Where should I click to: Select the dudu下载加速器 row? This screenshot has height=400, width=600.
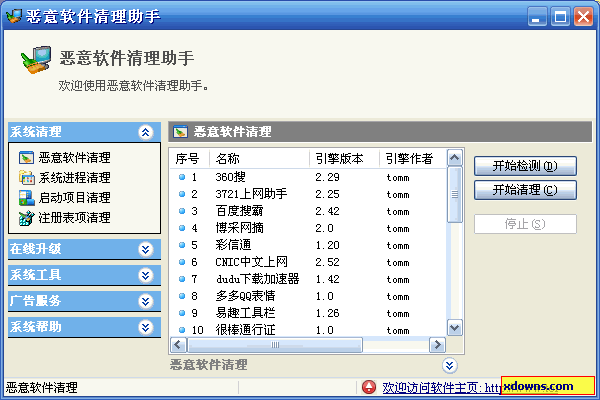point(308,279)
